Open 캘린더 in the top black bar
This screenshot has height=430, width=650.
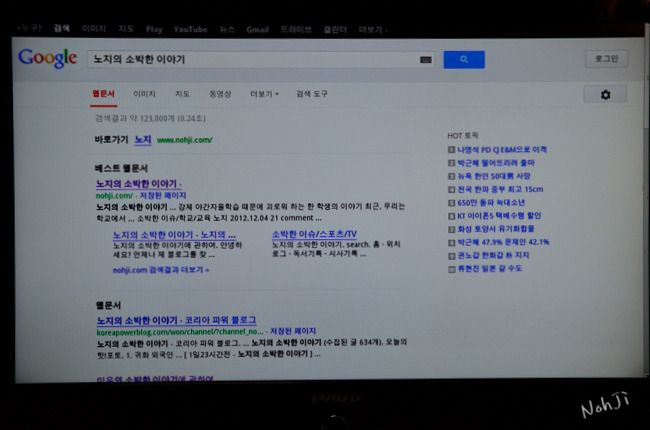pos(335,29)
